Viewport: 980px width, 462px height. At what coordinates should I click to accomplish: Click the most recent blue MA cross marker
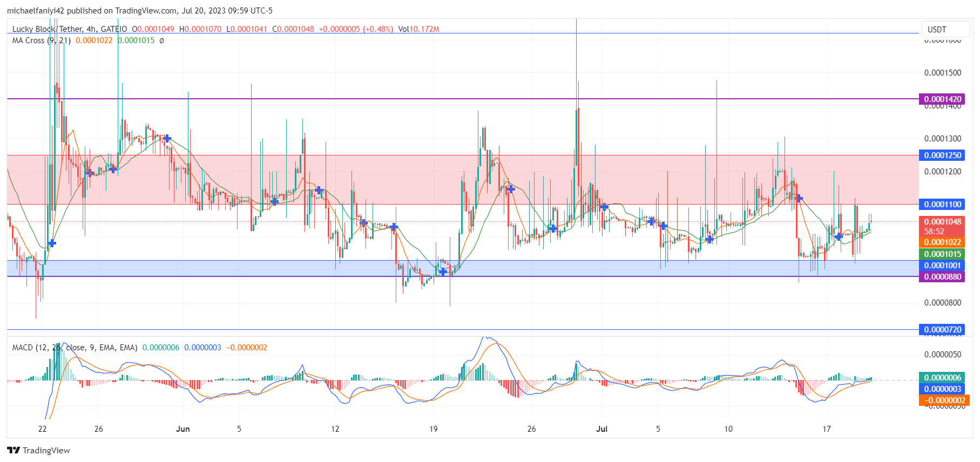click(x=839, y=236)
